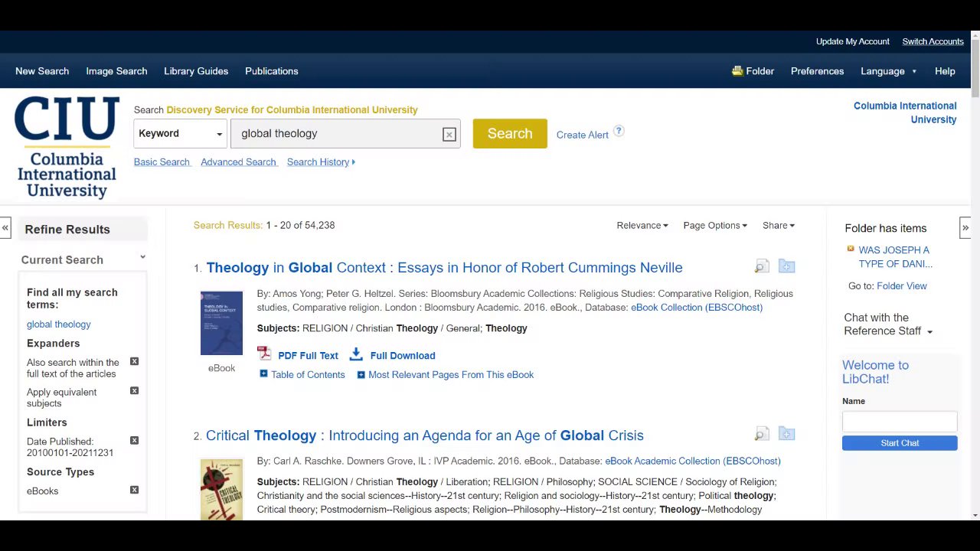
Task: Remove the Apply equivalent subjects expander
Action: [134, 391]
